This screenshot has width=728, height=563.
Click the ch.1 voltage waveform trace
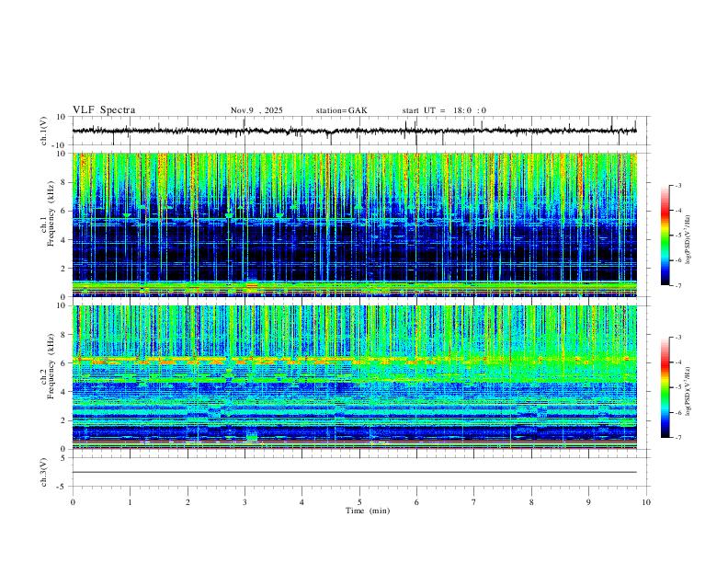pyautogui.click(x=354, y=131)
